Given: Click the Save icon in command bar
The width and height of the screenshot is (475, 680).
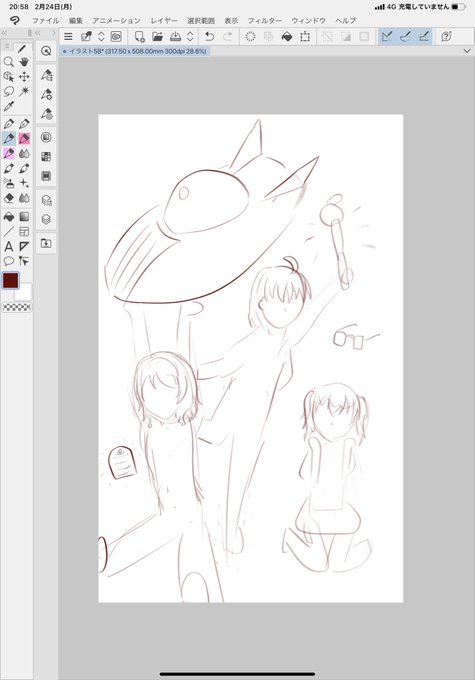Looking at the screenshot, I should 175,36.
